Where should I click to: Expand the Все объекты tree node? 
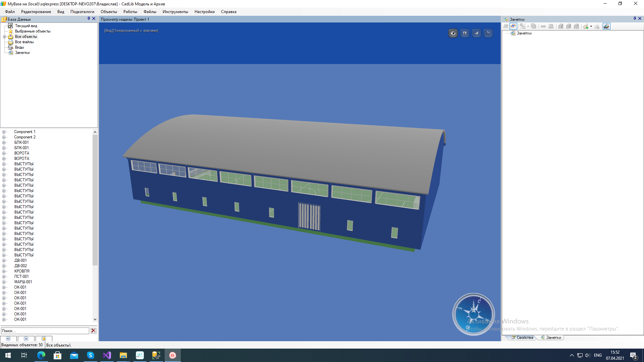pos(4,37)
